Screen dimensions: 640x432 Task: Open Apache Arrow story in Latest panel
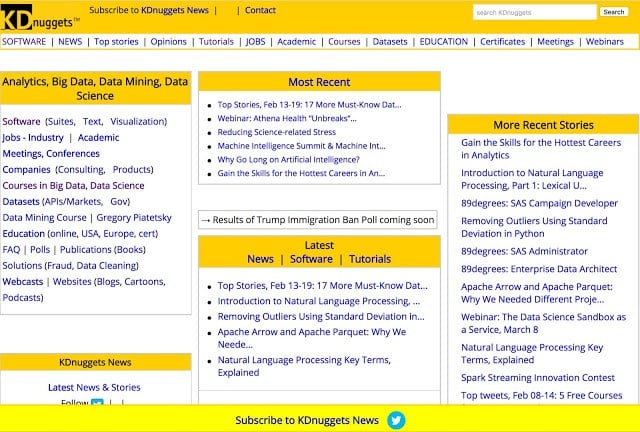point(312,338)
